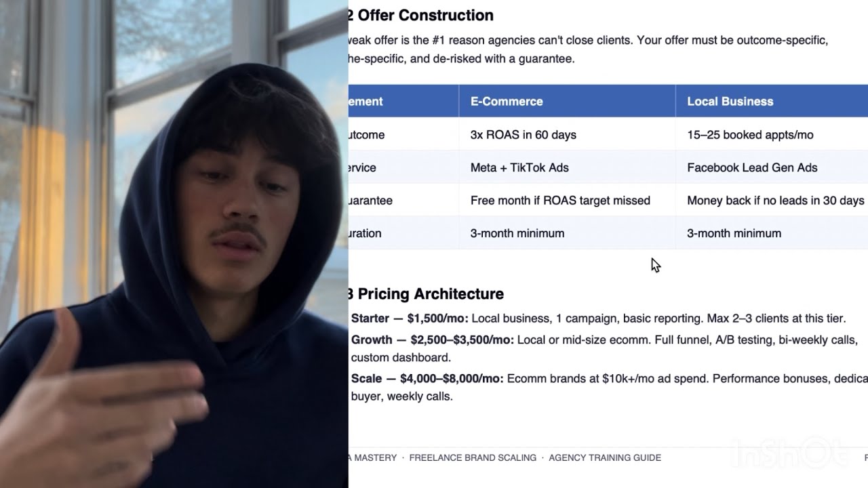Screen dimensions: 868x488
Task: Click the weak offer intro paragraph
Action: [587, 49]
